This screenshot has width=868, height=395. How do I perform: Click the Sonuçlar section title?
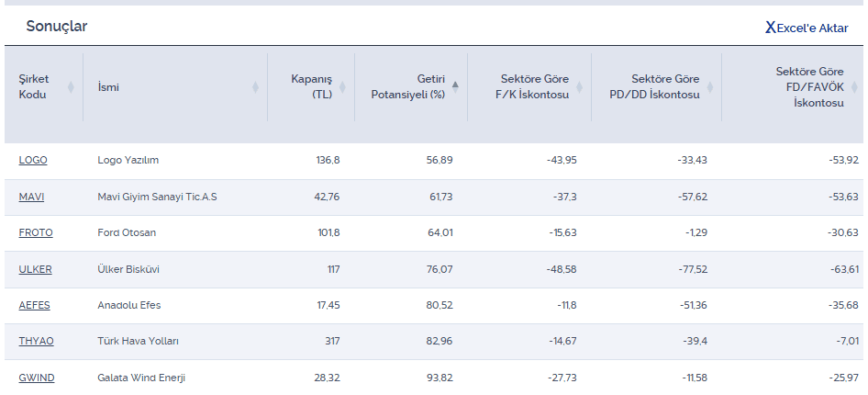(x=56, y=27)
